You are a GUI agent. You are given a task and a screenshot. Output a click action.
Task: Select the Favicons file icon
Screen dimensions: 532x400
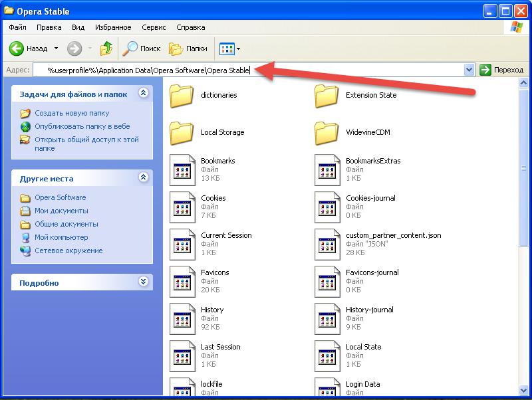[x=182, y=282]
